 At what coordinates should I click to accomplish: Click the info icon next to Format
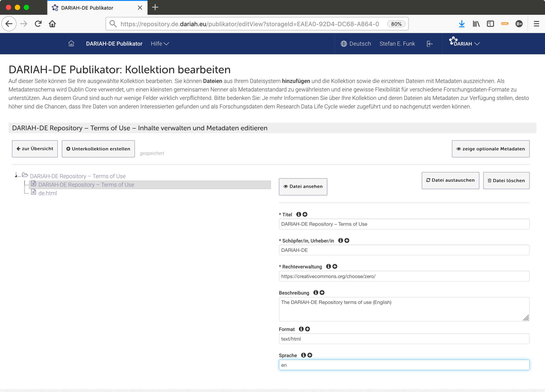301,329
